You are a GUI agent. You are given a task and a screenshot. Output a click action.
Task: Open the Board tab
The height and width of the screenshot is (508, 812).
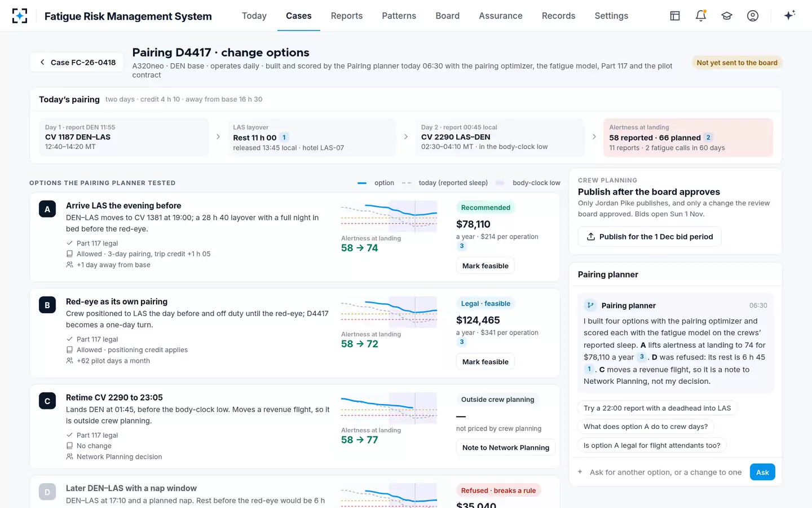pos(448,16)
